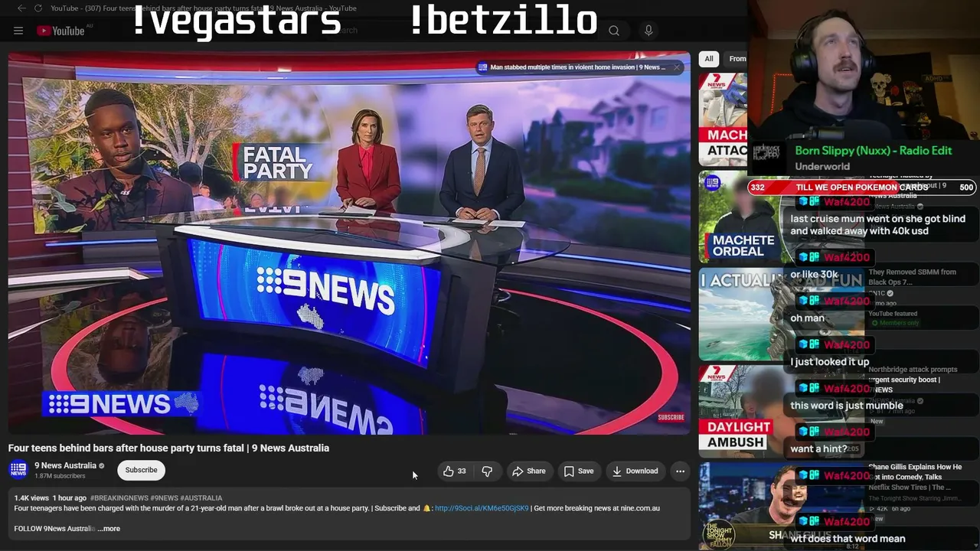980x551 pixels.
Task: Subscribe to 9 News Australia
Action: coord(141,470)
